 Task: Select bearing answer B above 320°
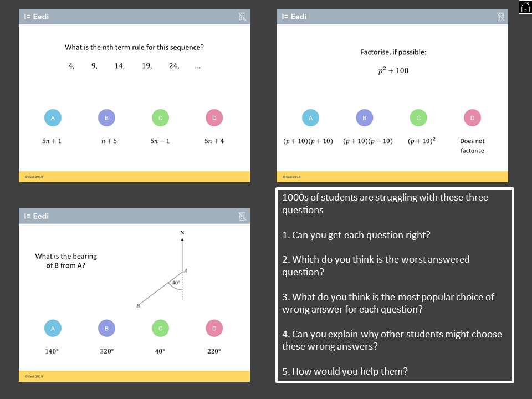[x=106, y=328]
